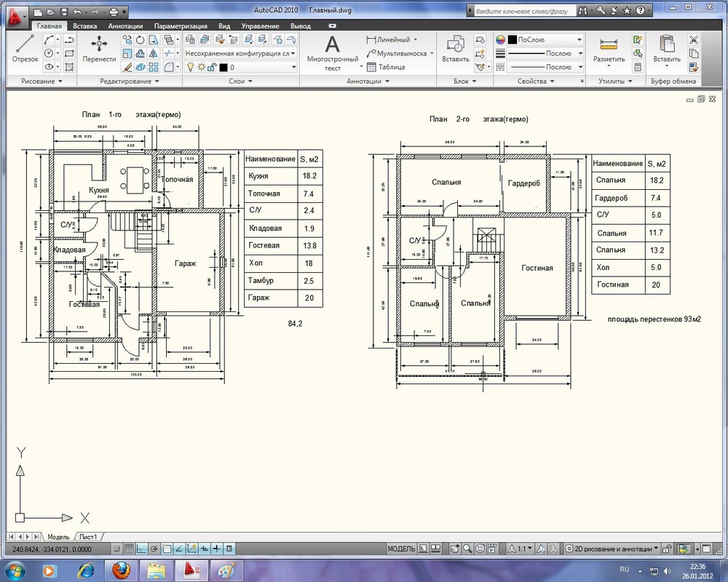Insert a table with Таблица tool
This screenshot has width=728, height=582.
[x=386, y=67]
